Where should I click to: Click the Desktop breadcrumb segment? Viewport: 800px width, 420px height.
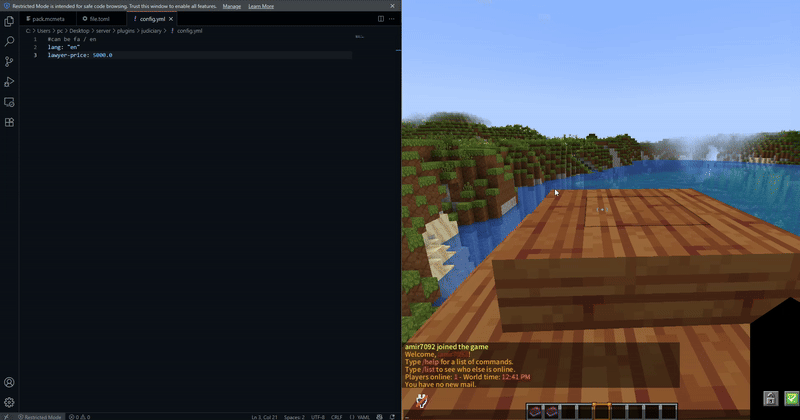[79, 31]
